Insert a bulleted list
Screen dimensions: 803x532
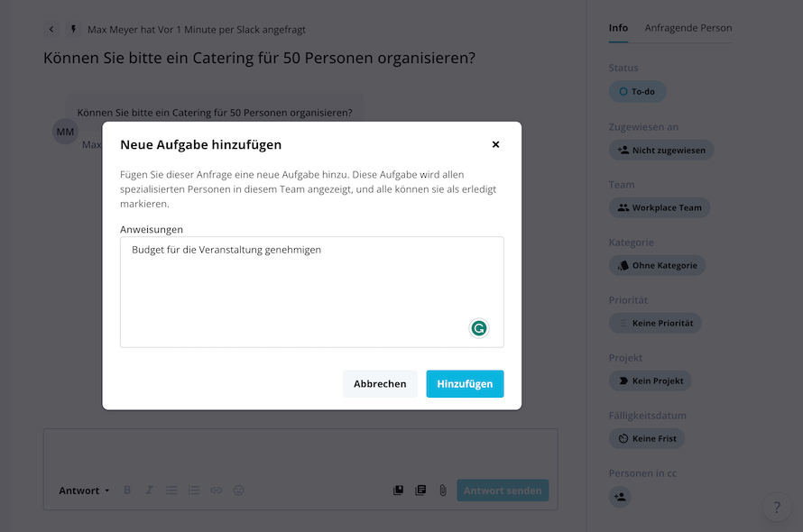[x=171, y=490]
